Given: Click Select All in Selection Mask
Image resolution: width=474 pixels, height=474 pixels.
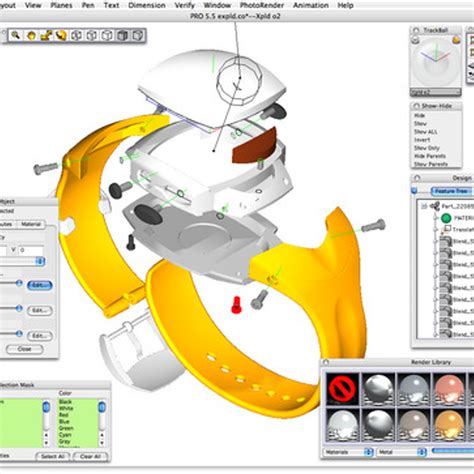Looking at the screenshot, I should tap(53, 456).
